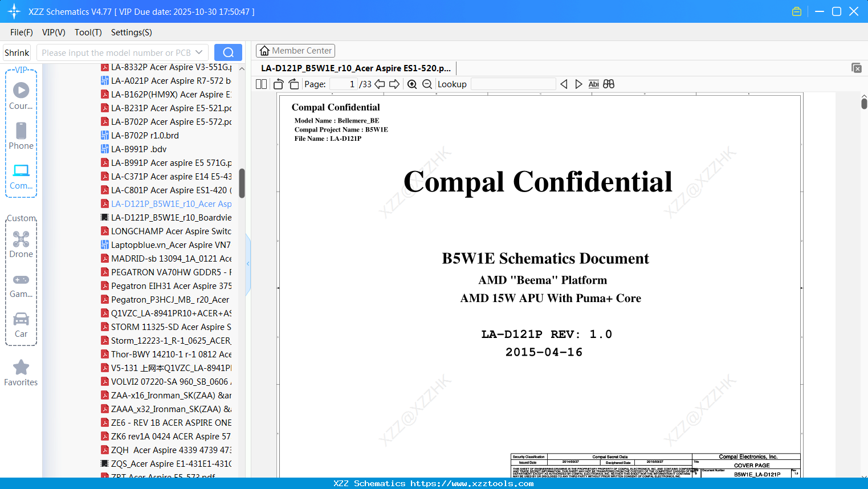Image resolution: width=868 pixels, height=489 pixels.
Task: Click the document viewer scrollbar thumb
Action: 864,104
